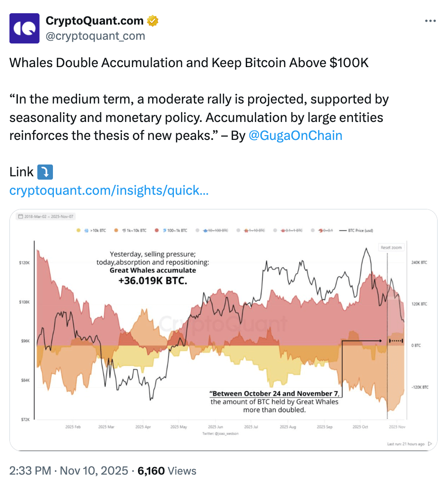This screenshot has width=448, height=485.
Task: Open the tweet more options menu
Action: click(431, 21)
